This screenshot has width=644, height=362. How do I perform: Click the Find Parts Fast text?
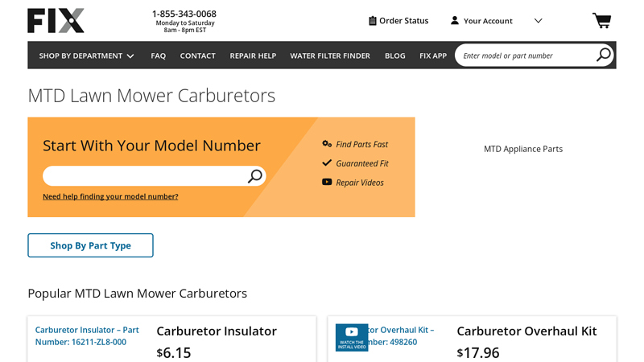coord(361,145)
